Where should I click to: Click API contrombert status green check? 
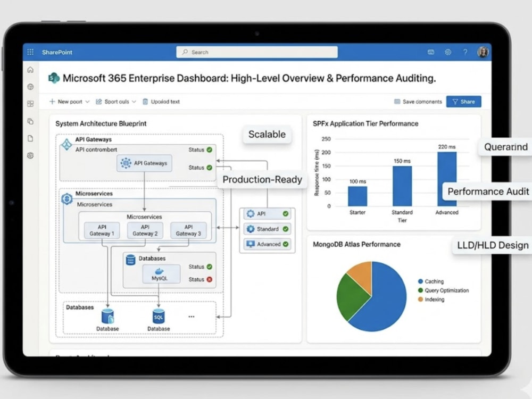209,149
